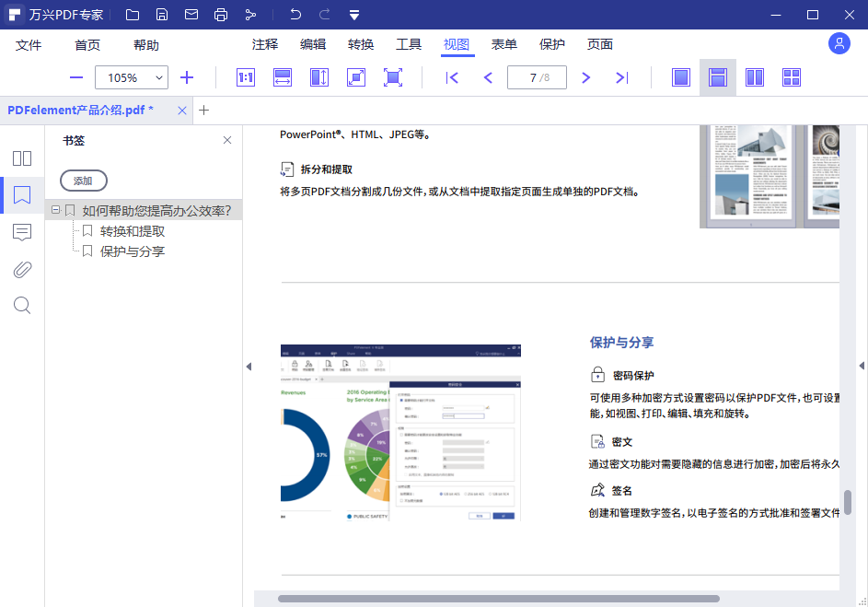Open the 105% zoom level dropdown
868x607 pixels.
pos(132,77)
